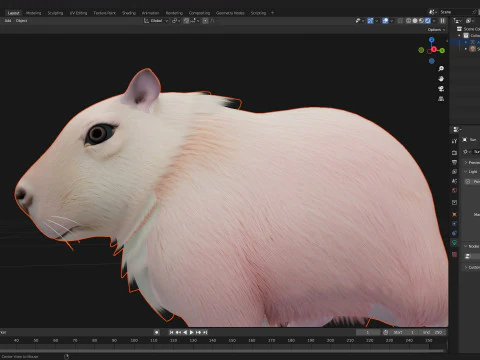Open the outliner editor type dropdown
The image size is (480, 360).
(x=458, y=21)
